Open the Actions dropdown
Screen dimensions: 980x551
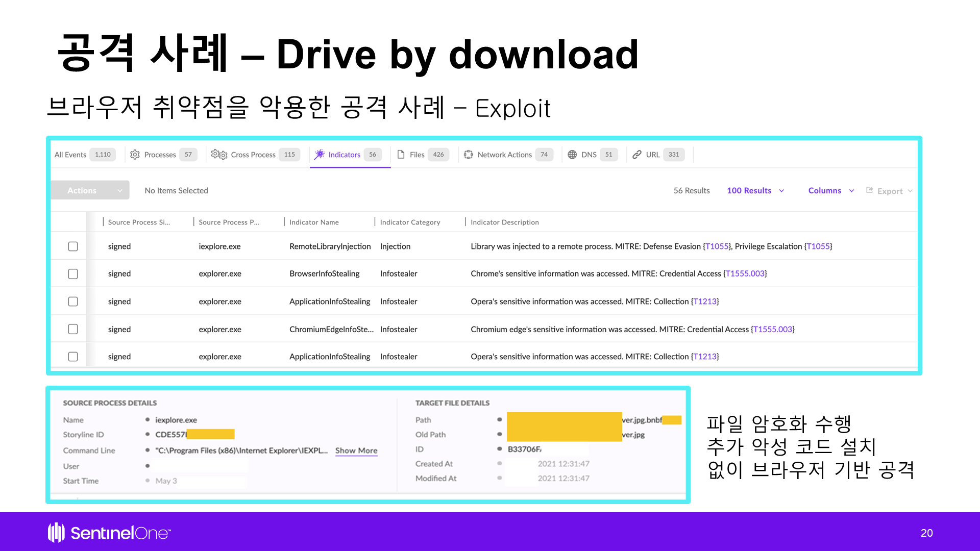point(90,190)
